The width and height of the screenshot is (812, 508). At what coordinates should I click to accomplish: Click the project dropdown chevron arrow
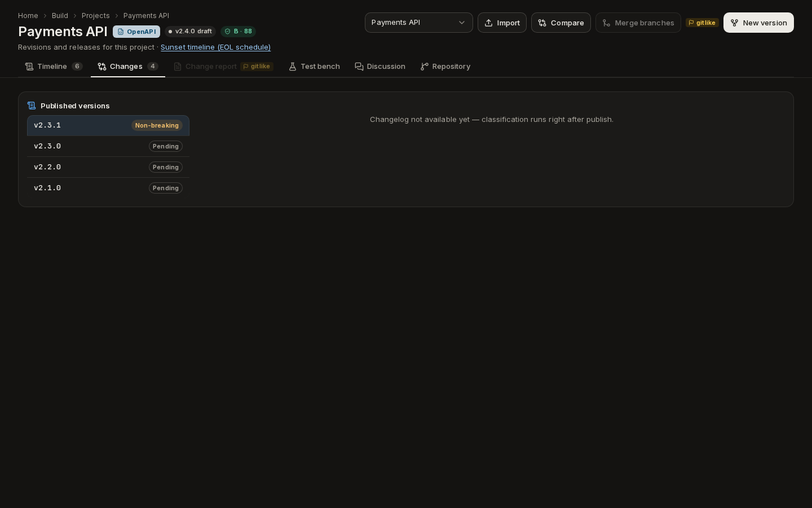point(462,23)
